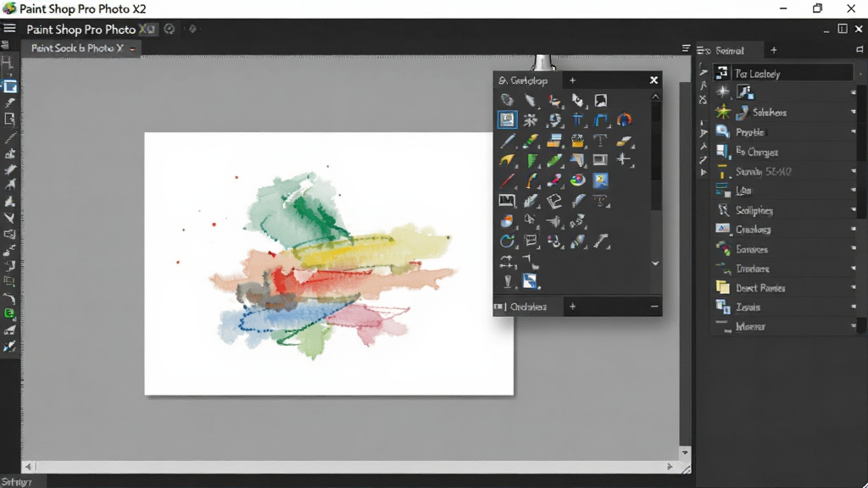Screen dimensions: 868x488
Task: Switch to the Fosiral tab in right panel
Action: coord(729,50)
